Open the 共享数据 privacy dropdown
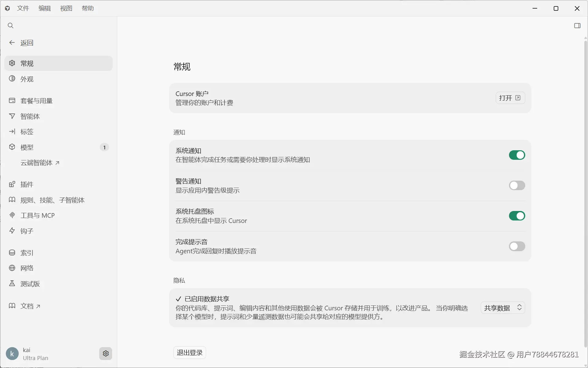The width and height of the screenshot is (588, 368). tap(503, 308)
